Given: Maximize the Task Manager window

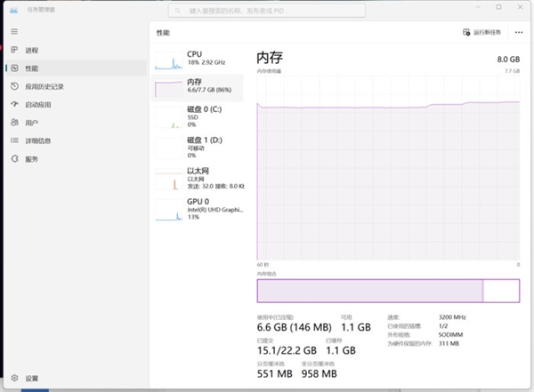Looking at the screenshot, I should tap(498, 7).
